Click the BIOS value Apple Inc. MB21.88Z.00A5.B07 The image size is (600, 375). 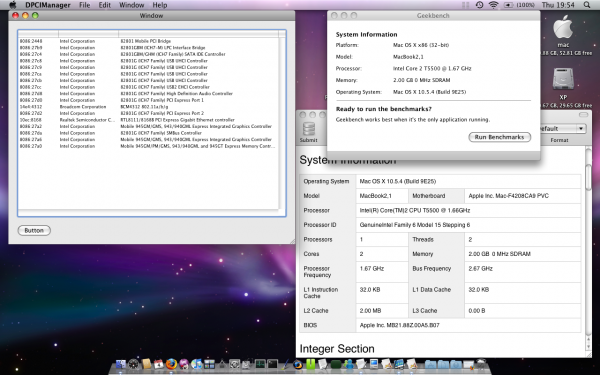click(x=399, y=325)
